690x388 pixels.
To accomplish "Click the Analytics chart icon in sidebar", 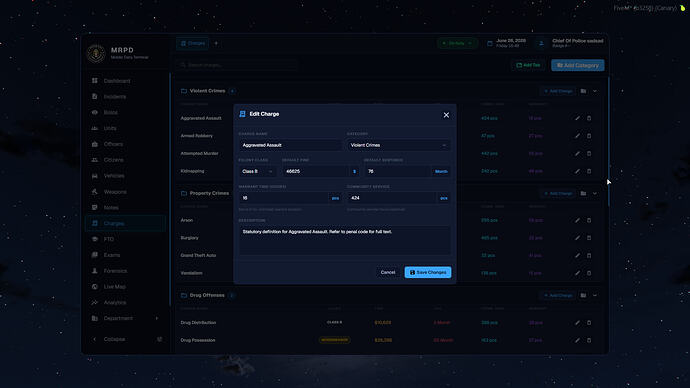I will [x=95, y=303].
